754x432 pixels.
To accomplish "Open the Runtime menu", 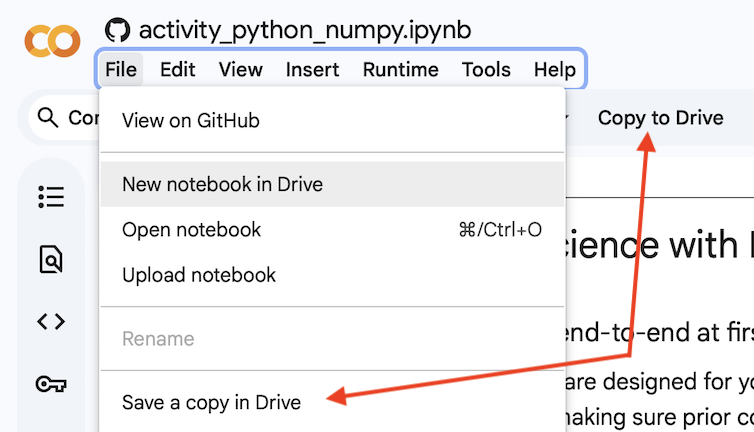I will point(401,70).
